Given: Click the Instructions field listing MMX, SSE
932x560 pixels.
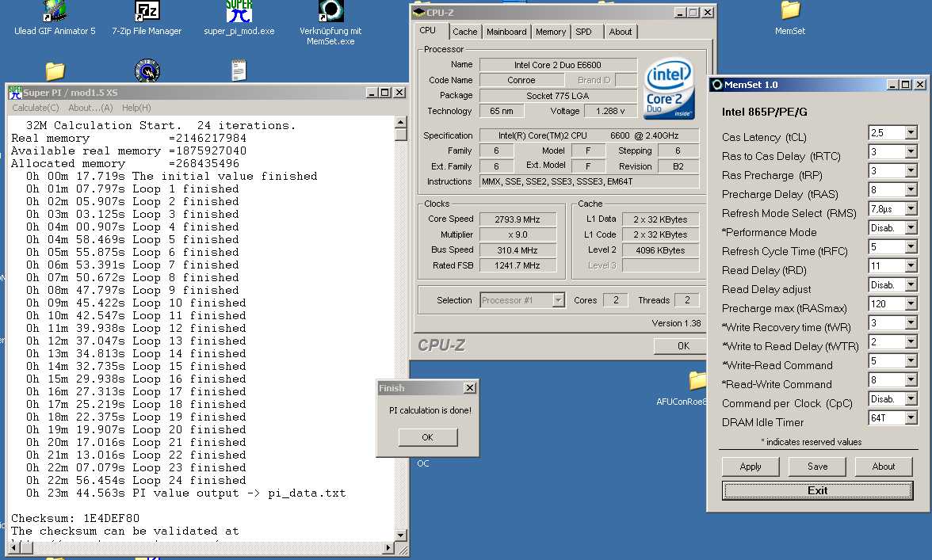Looking at the screenshot, I should pyautogui.click(x=589, y=181).
